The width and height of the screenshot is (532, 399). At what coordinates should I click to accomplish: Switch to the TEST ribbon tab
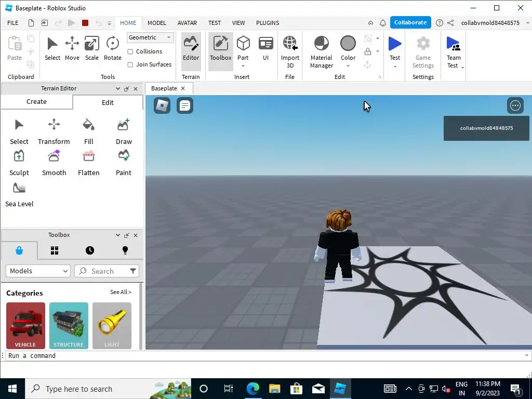click(215, 23)
